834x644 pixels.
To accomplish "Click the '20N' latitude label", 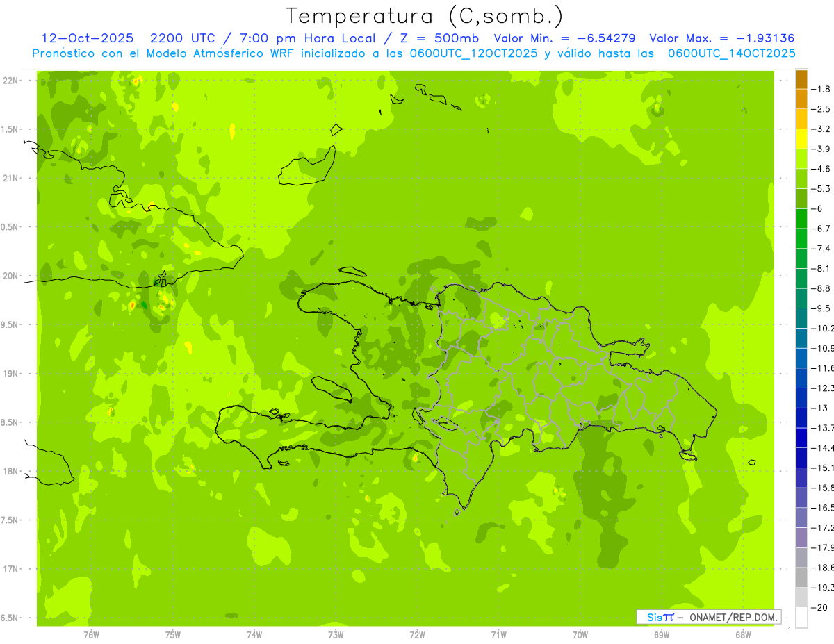I will click(10, 276).
